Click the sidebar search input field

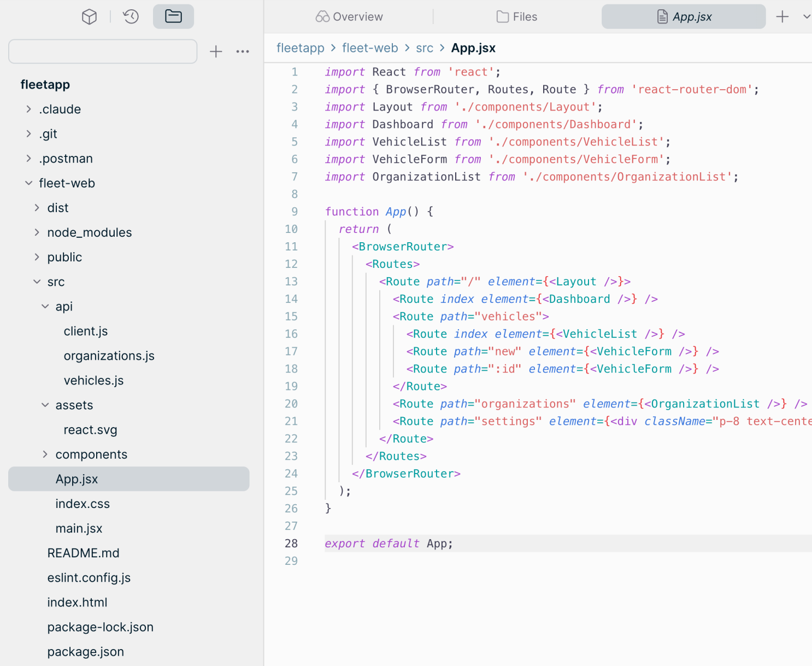tap(102, 51)
